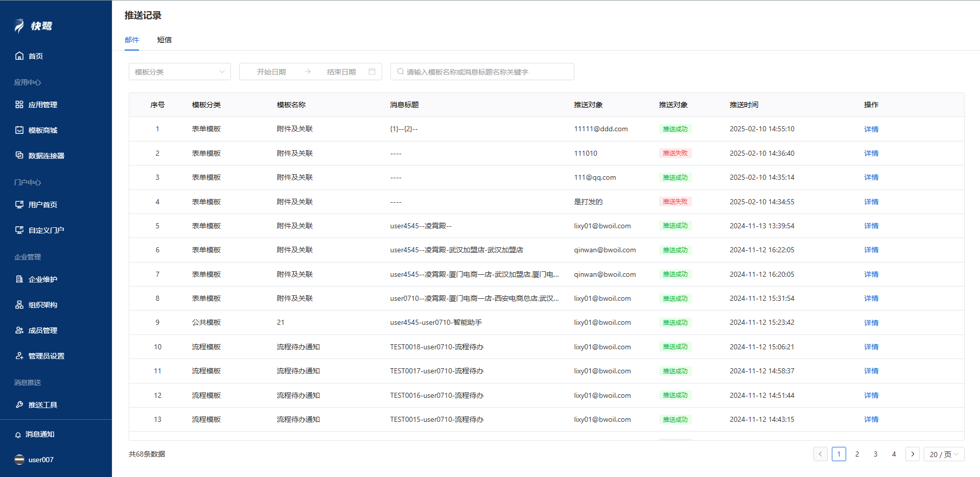980x477 pixels.
Task: Open 组织架构 from the sidebar
Action: [x=19, y=305]
